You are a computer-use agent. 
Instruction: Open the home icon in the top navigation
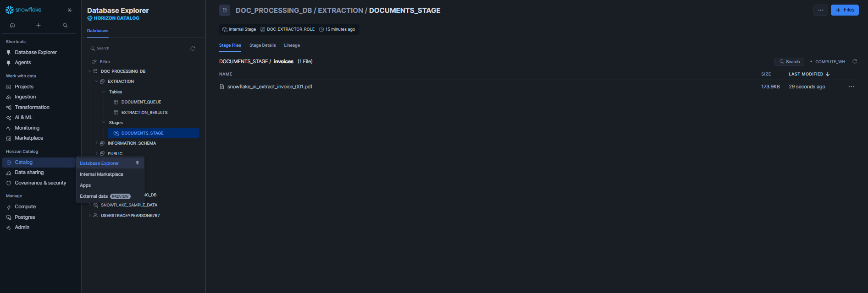pos(12,25)
